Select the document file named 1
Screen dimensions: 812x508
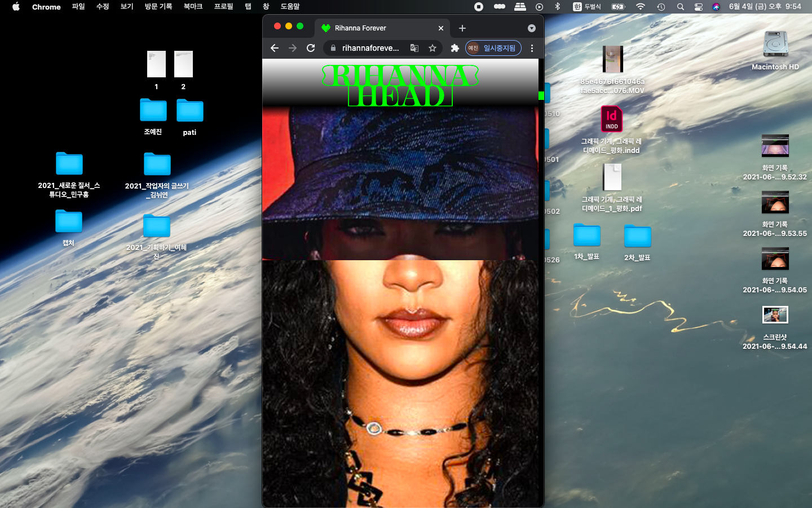pyautogui.click(x=156, y=64)
